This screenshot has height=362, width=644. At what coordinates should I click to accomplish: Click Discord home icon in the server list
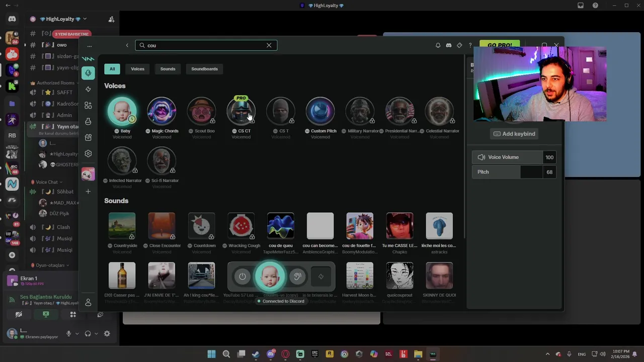12,19
